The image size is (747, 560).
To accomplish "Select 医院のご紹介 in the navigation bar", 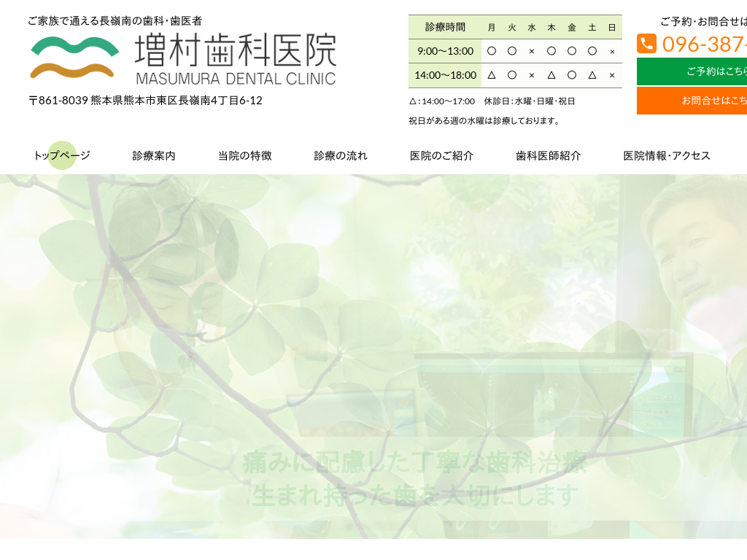I will pyautogui.click(x=441, y=155).
